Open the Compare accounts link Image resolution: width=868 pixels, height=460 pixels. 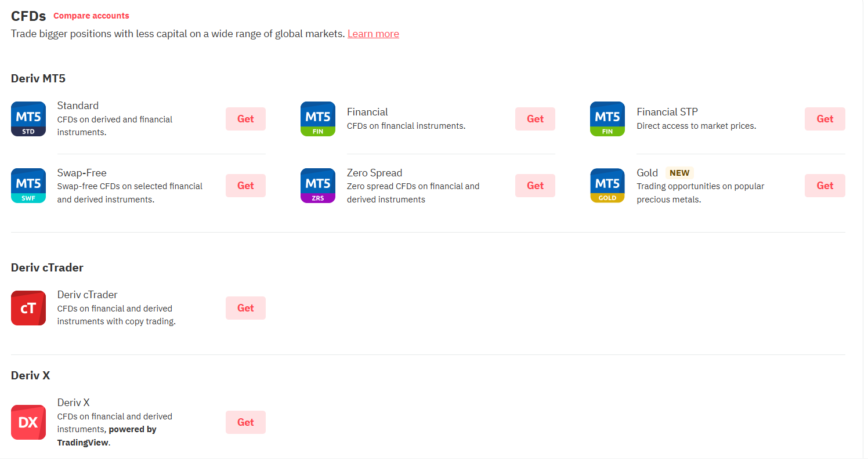click(91, 16)
